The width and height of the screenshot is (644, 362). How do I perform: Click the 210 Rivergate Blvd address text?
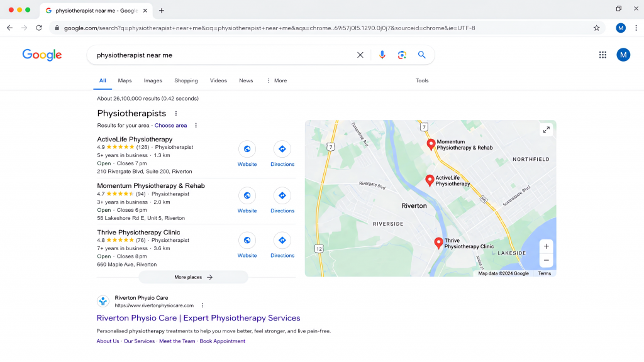(145, 172)
